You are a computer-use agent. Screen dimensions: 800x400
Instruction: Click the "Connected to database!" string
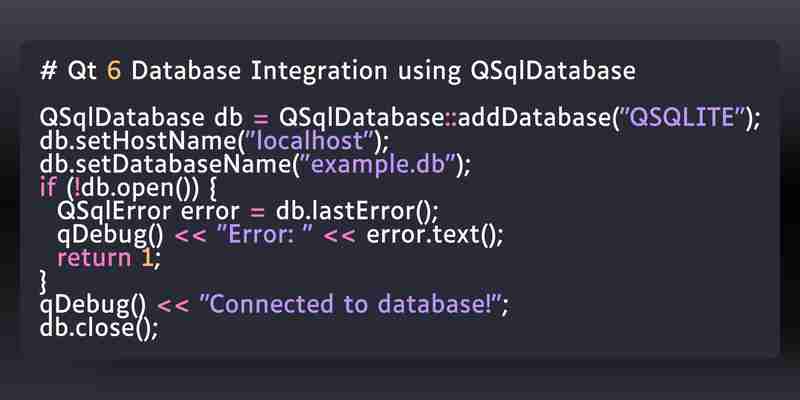pyautogui.click(x=348, y=305)
